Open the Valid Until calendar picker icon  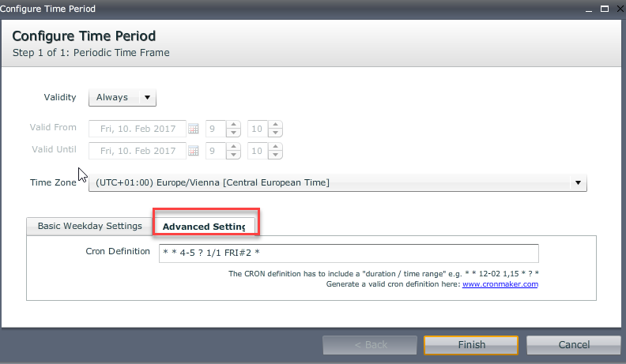[193, 151]
